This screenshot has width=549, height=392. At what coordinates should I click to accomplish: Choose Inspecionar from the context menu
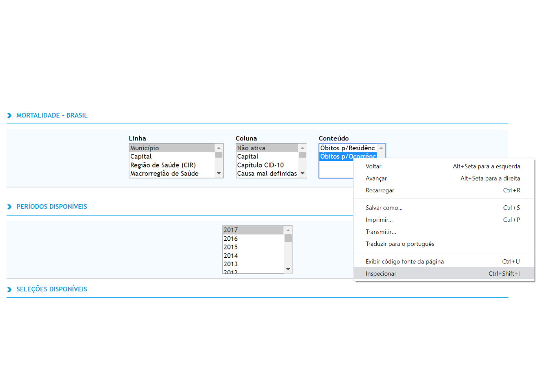click(381, 274)
